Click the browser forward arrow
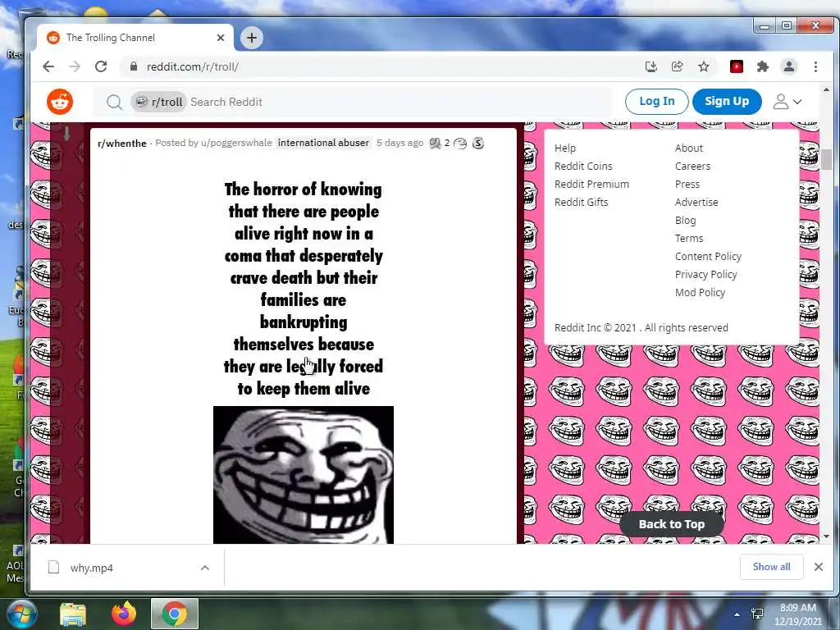Image resolution: width=840 pixels, height=630 pixels. pos(75,66)
